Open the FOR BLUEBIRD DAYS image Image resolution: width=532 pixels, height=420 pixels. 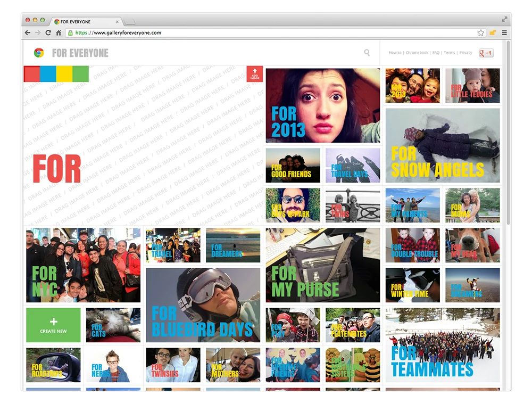click(203, 305)
